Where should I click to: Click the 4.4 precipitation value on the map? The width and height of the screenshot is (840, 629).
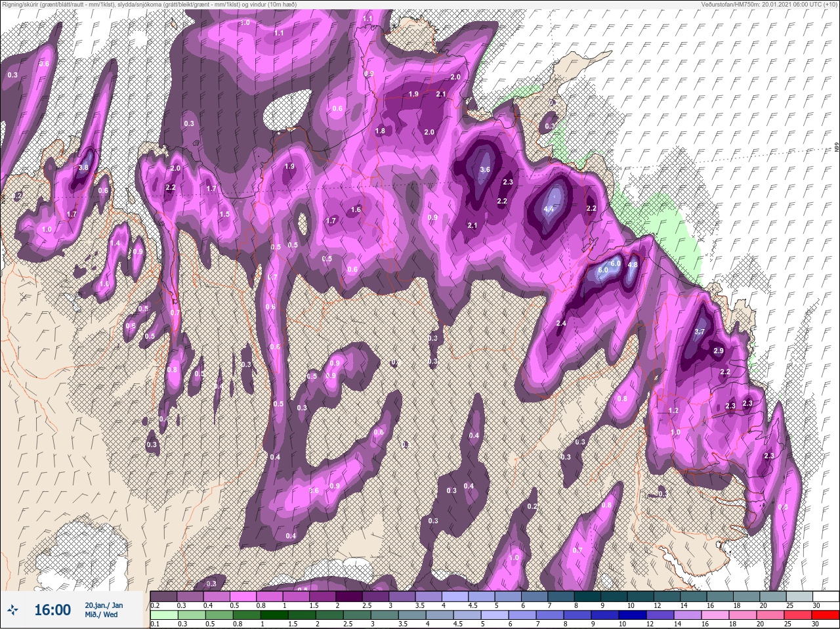tap(549, 209)
